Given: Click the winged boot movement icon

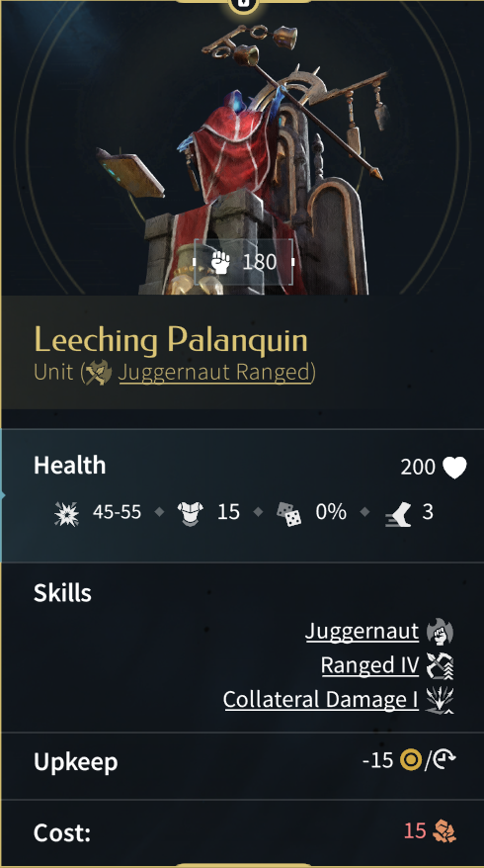Looking at the screenshot, I should [x=398, y=514].
